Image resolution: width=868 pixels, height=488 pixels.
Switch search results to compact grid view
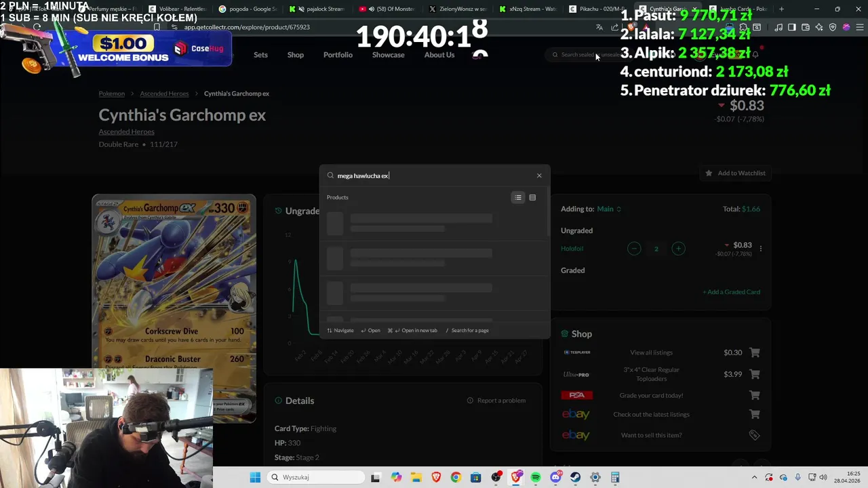pos(532,197)
